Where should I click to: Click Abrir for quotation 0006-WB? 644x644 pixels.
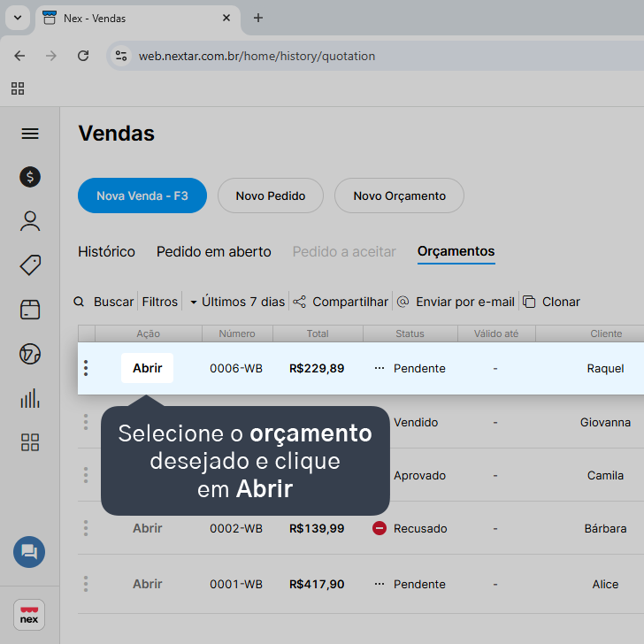[x=147, y=368]
